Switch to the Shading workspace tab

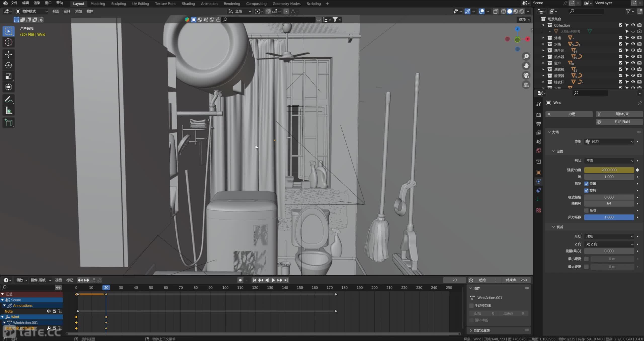click(188, 4)
